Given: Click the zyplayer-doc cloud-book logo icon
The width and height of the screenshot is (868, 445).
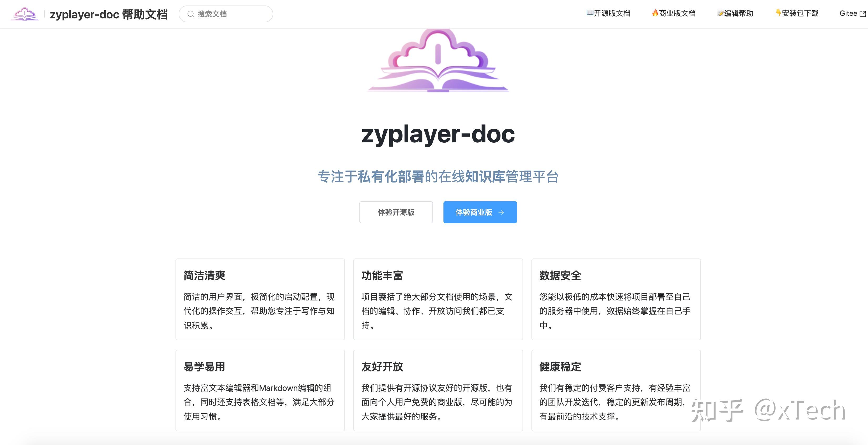Looking at the screenshot, I should 25,14.
